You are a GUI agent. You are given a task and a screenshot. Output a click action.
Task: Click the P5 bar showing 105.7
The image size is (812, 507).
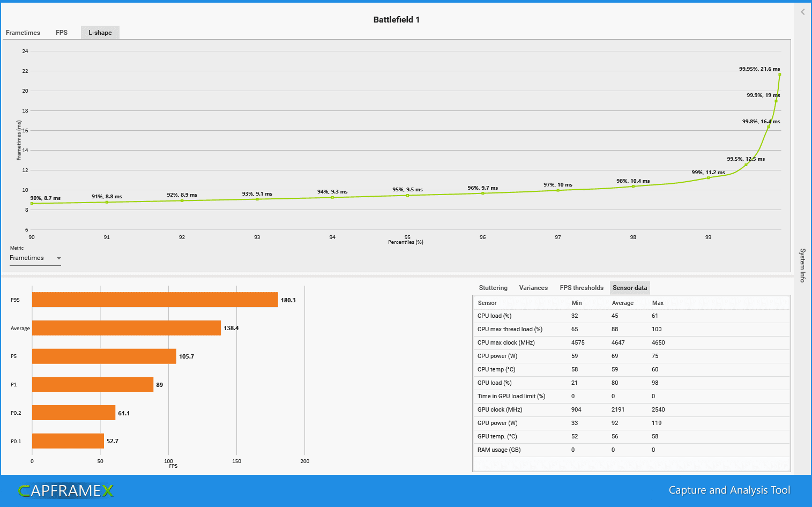coord(104,356)
